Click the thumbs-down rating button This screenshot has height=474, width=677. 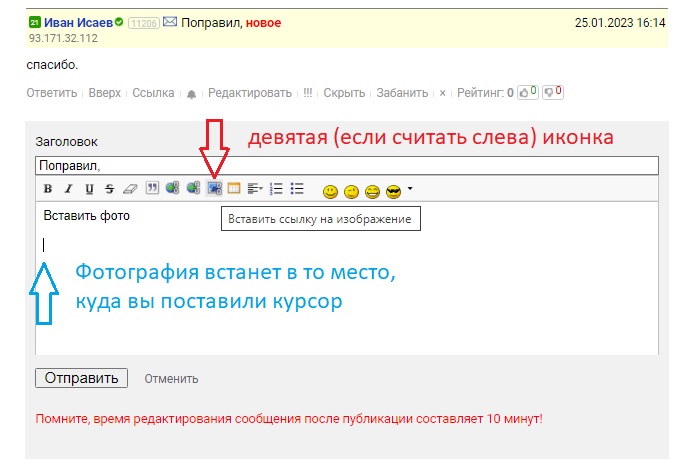click(553, 92)
